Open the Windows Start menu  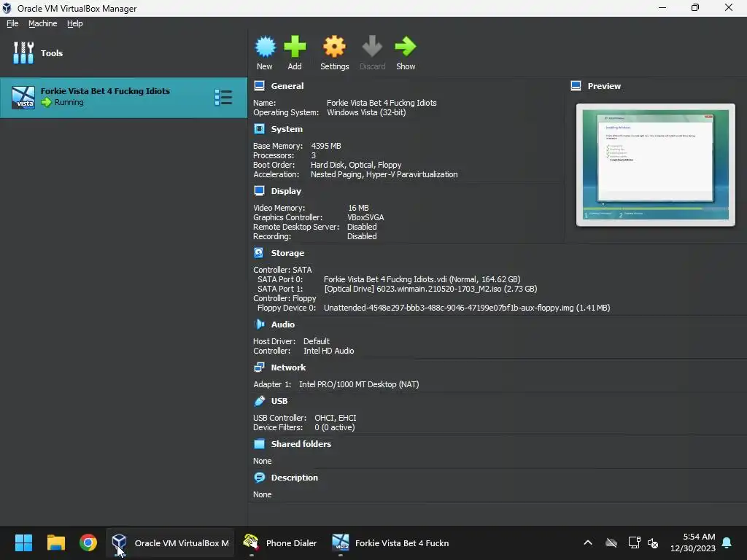pos(23,542)
